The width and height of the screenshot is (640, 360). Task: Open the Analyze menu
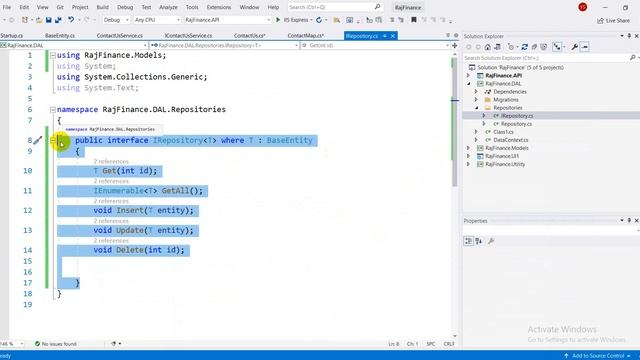pyautogui.click(x=168, y=7)
